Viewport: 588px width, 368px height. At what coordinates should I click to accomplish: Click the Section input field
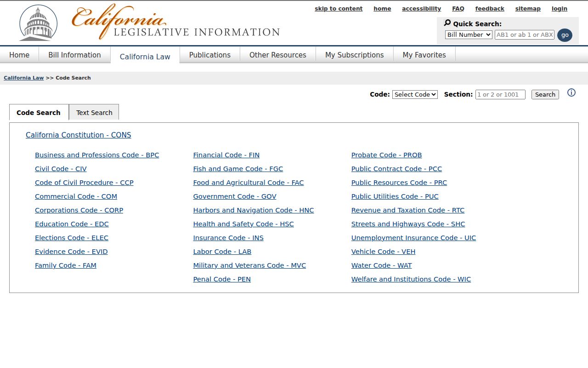click(x=500, y=94)
